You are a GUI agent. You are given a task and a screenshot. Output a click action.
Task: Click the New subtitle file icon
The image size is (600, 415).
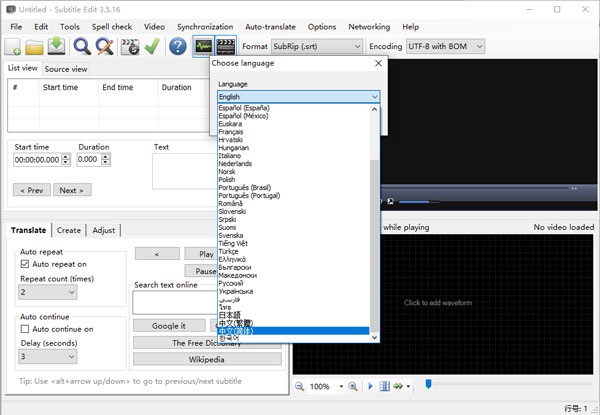[x=13, y=46]
